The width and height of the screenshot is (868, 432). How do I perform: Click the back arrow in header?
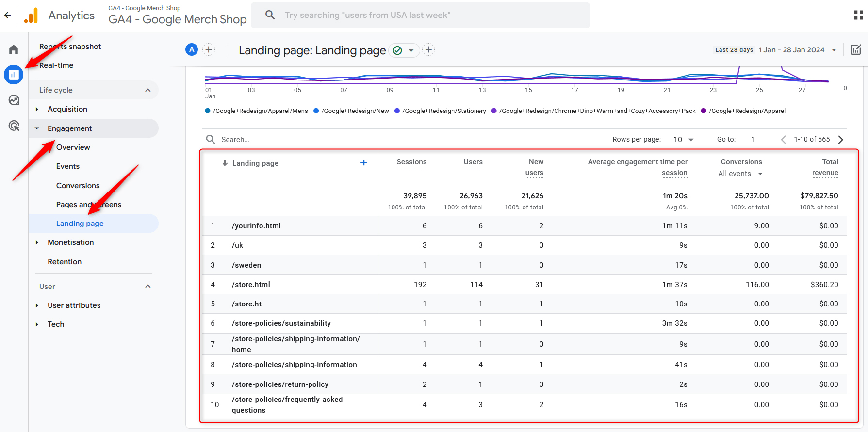pyautogui.click(x=7, y=15)
